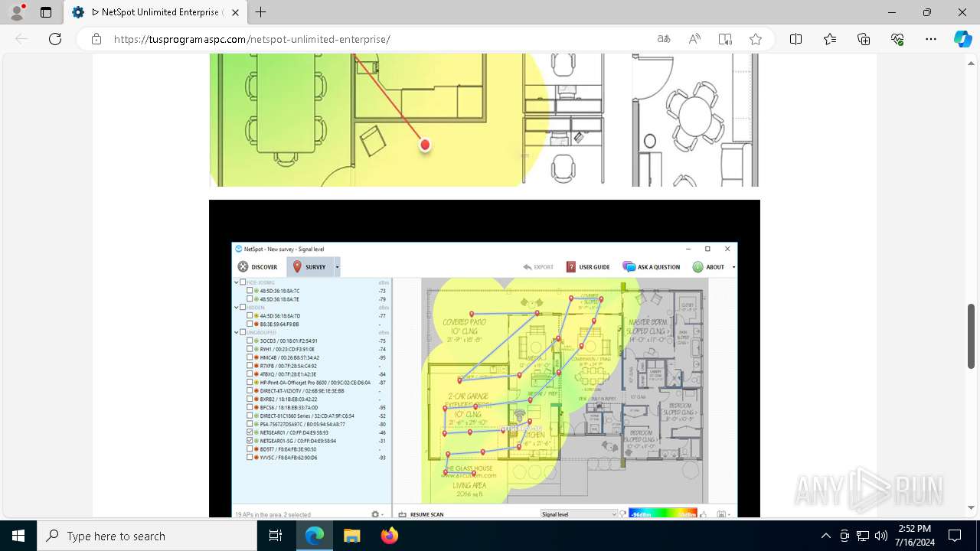Open the Windows Start menu
980x551 pixels.
point(18,536)
